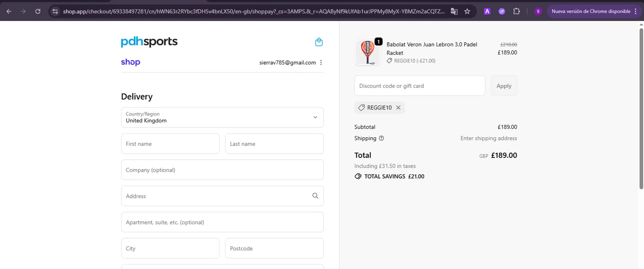Click the 'Enter shipping address' text

489,138
